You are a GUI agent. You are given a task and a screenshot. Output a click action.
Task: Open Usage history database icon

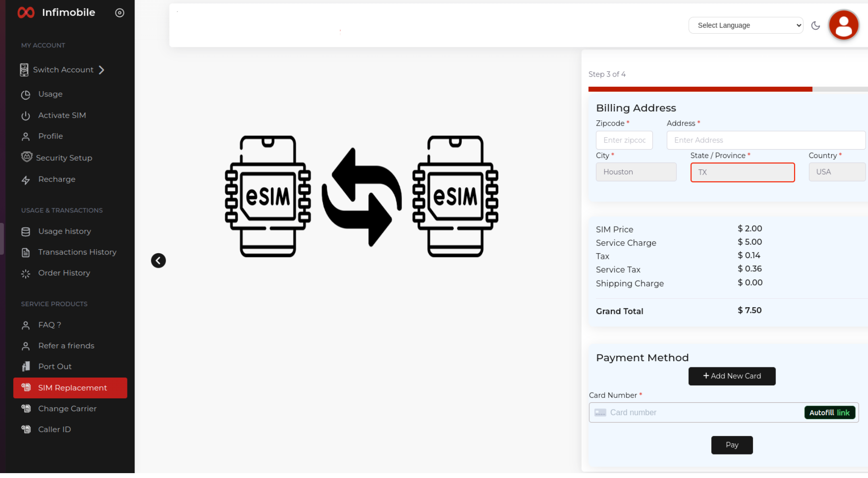tap(26, 231)
